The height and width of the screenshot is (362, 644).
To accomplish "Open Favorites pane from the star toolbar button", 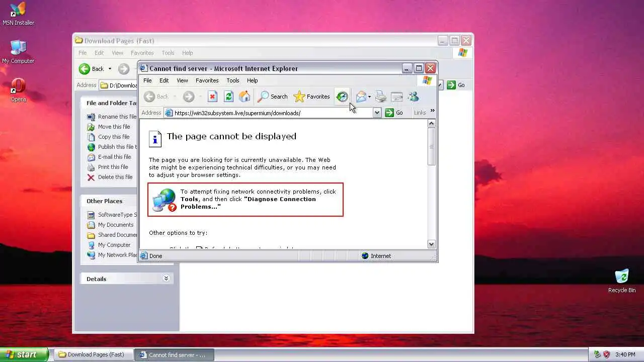I will click(311, 97).
